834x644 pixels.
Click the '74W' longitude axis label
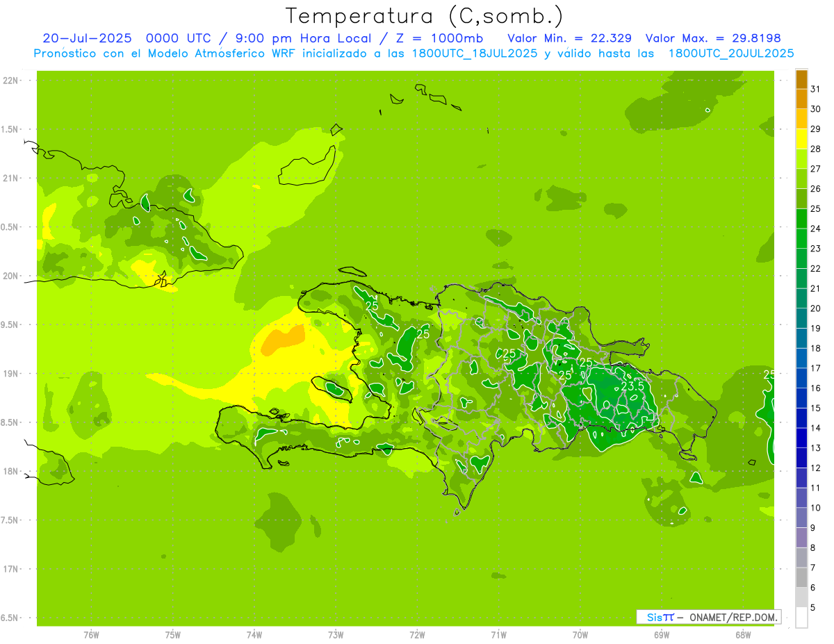tap(254, 635)
